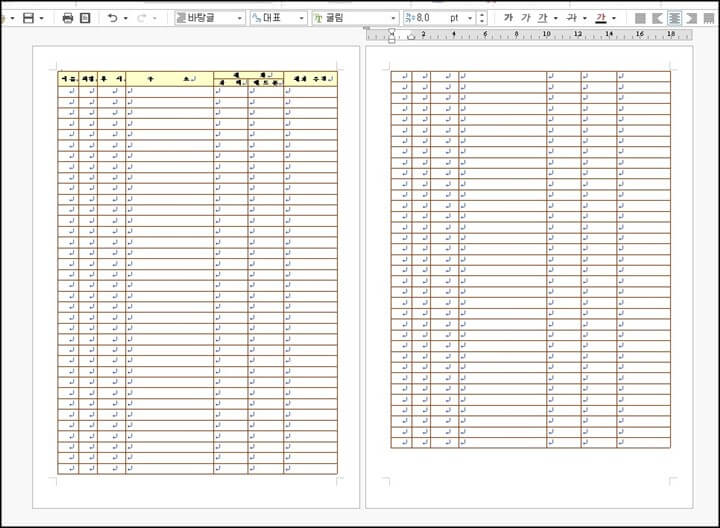The width and height of the screenshot is (720, 528).
Task: Open the Undo history dropdown arrow
Action: [126, 18]
